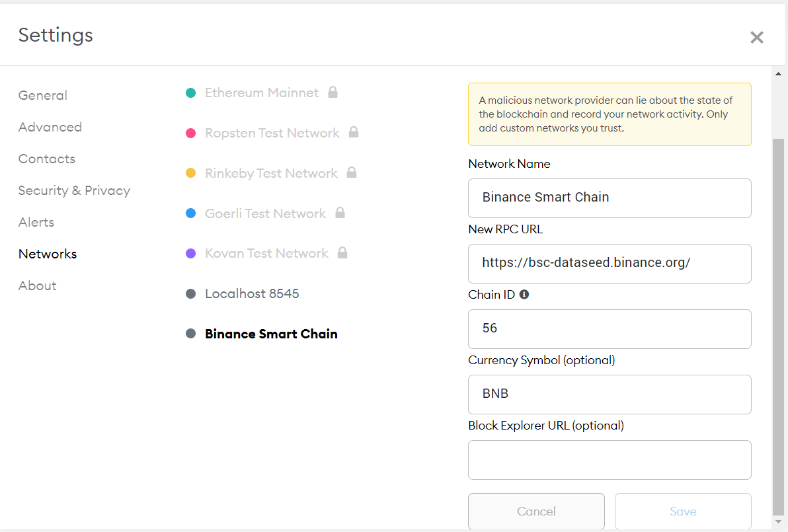
Task: Click the gray dot for Binance Smart Chain
Action: tap(190, 334)
